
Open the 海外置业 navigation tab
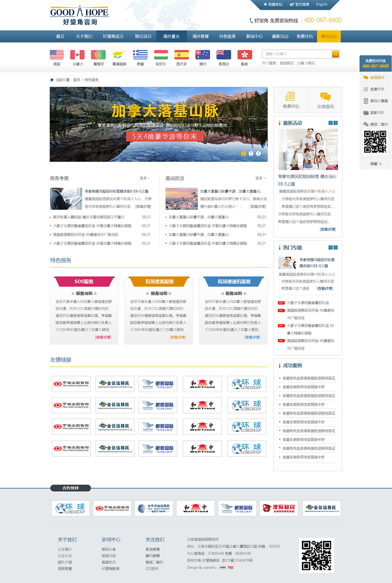(171, 36)
